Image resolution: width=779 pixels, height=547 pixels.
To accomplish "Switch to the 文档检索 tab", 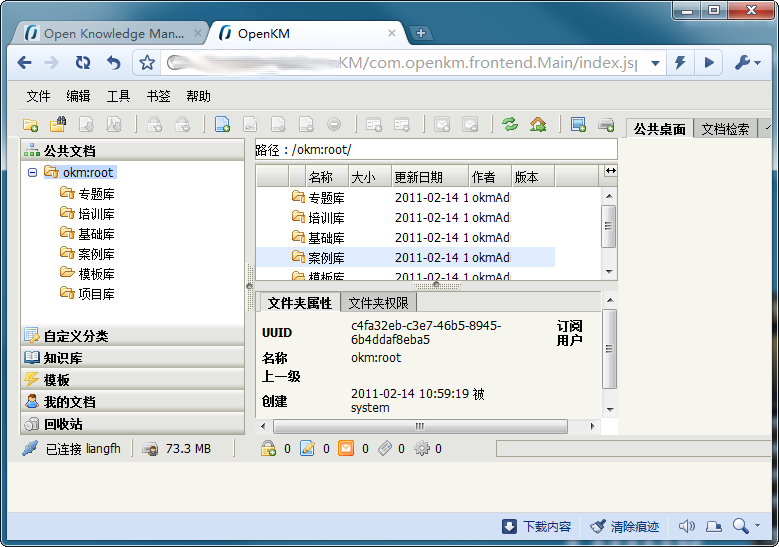I will 725,129.
